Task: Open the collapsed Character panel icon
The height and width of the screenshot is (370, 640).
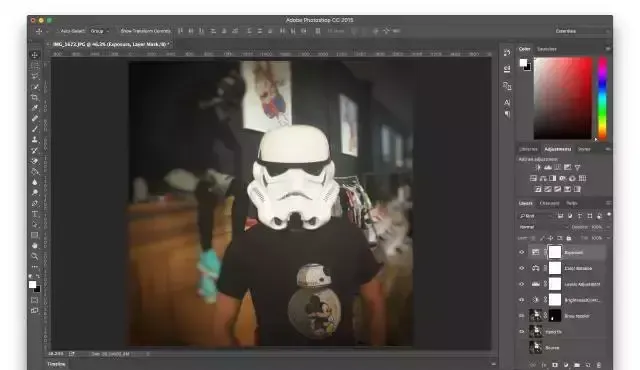Action: coord(507,102)
